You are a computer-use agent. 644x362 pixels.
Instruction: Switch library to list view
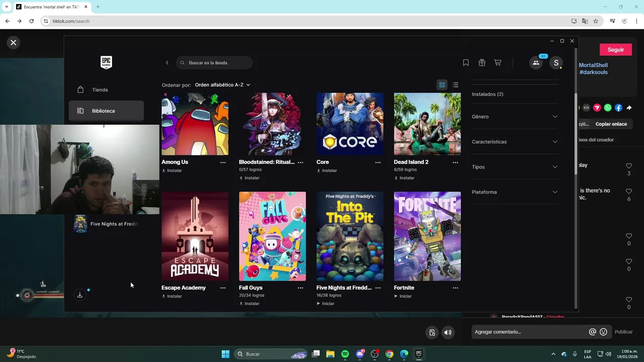point(455,85)
